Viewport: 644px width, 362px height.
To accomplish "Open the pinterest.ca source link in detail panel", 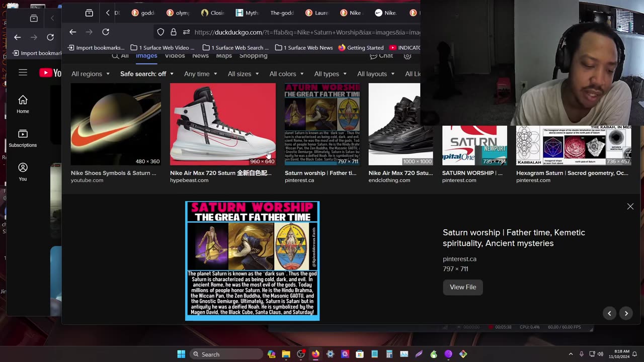I will 459,259.
